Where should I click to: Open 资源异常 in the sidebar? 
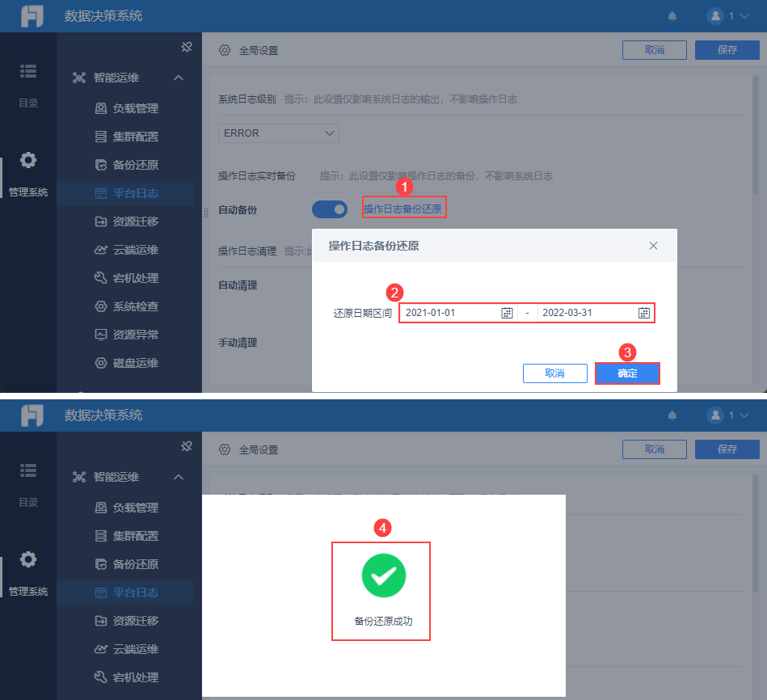pos(126,335)
